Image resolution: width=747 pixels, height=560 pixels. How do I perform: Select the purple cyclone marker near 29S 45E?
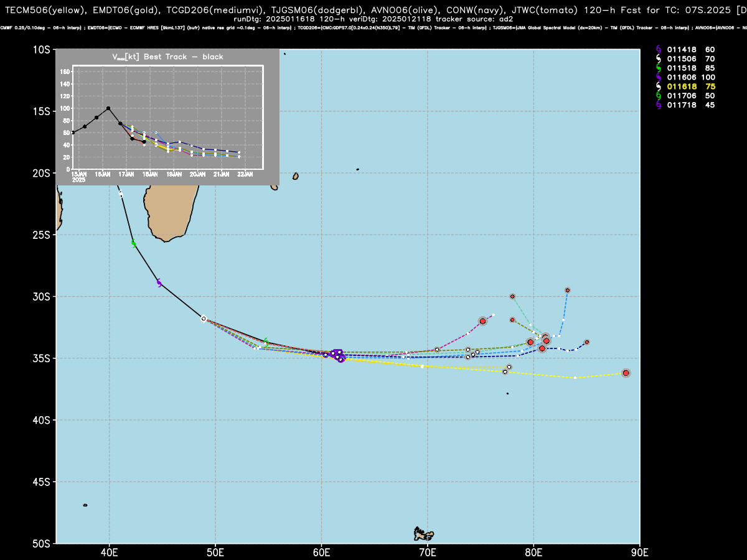(159, 282)
